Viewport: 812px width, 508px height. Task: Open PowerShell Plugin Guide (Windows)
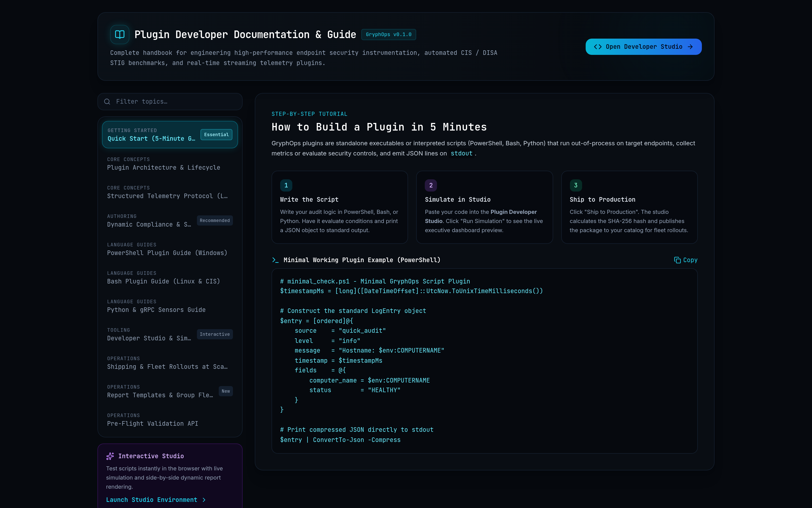pyautogui.click(x=170, y=249)
